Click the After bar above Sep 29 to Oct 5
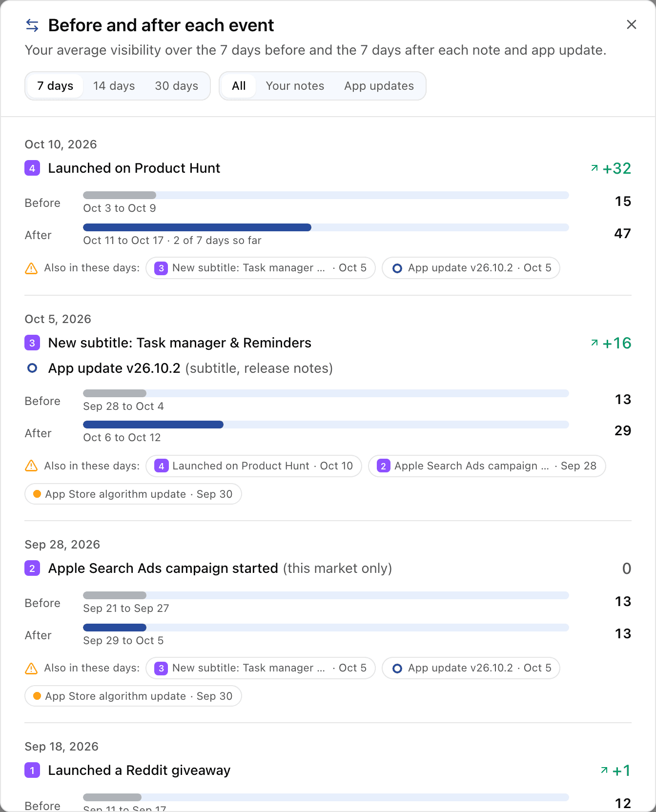This screenshot has width=656, height=812. pyautogui.click(x=326, y=628)
